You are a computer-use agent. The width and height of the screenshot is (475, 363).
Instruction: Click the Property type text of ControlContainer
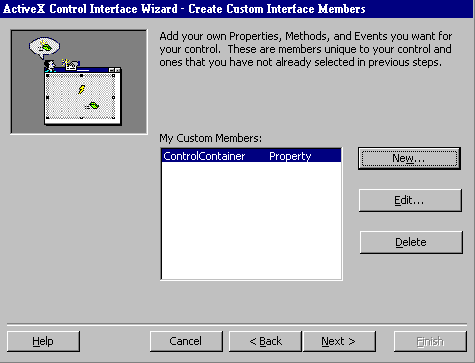pyautogui.click(x=290, y=156)
